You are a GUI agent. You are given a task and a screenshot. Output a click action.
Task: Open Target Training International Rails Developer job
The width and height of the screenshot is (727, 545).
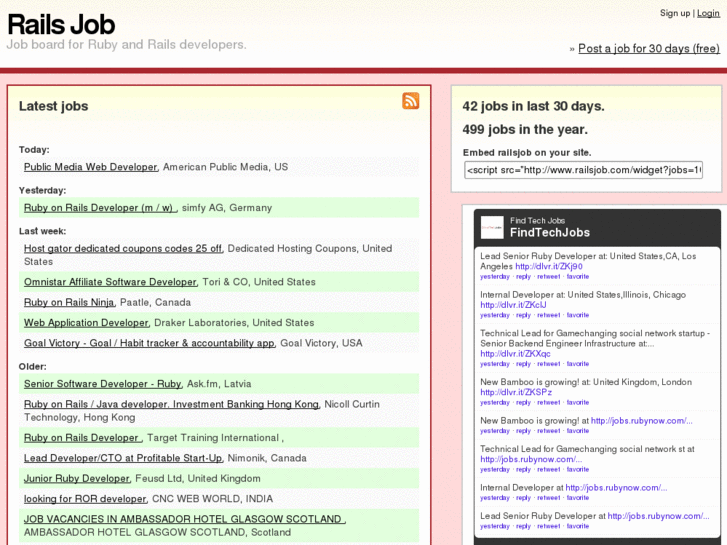(82, 438)
